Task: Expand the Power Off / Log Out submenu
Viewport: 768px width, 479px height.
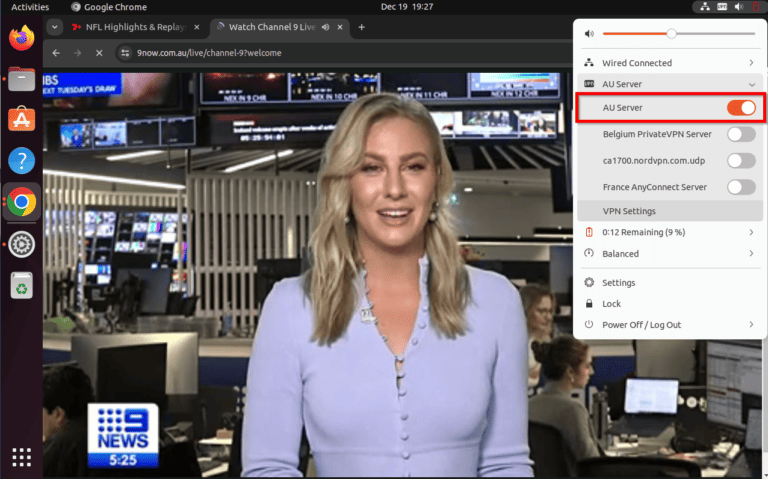Action: tap(751, 325)
